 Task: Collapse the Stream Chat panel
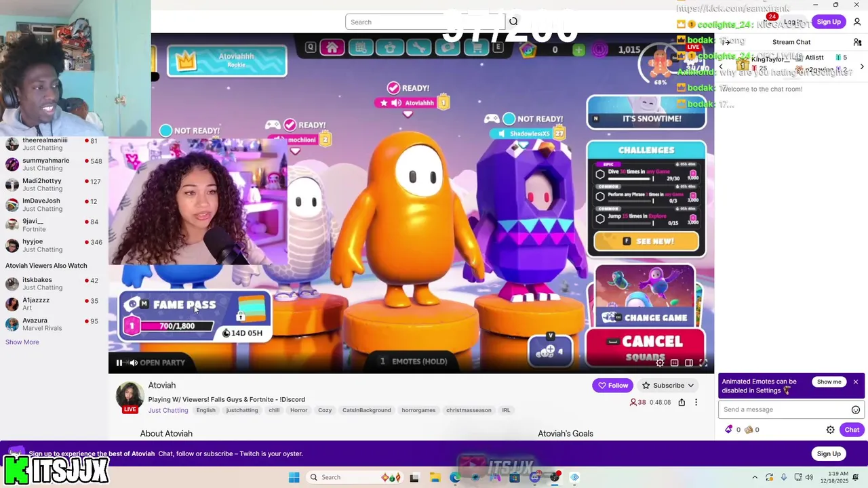726,42
